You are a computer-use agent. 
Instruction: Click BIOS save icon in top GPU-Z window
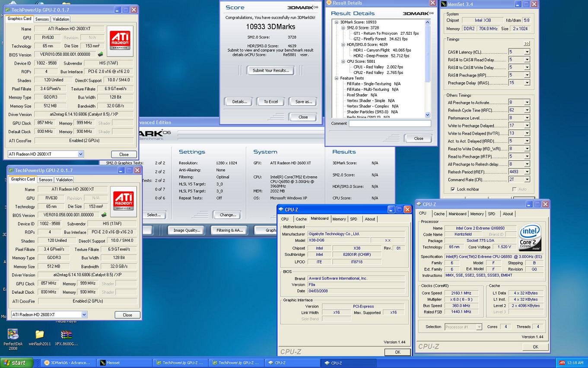100,54
